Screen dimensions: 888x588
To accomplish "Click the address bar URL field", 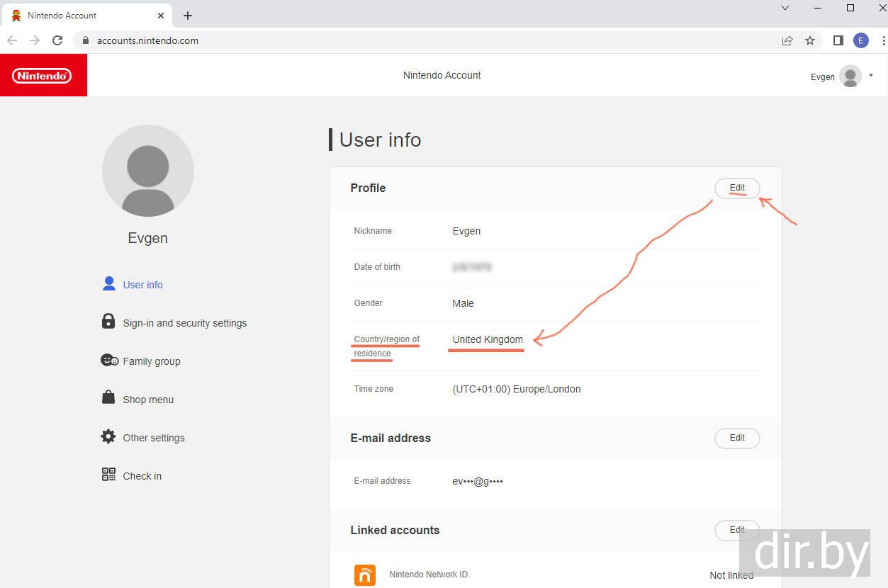I will click(425, 40).
